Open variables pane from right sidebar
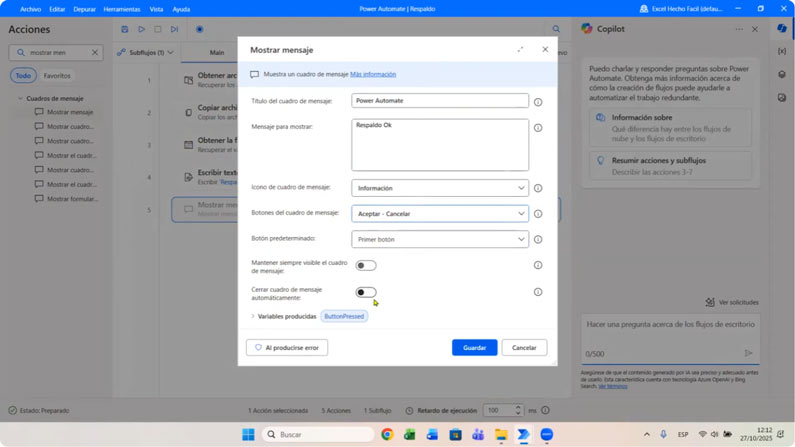795x447 pixels. coord(782,52)
